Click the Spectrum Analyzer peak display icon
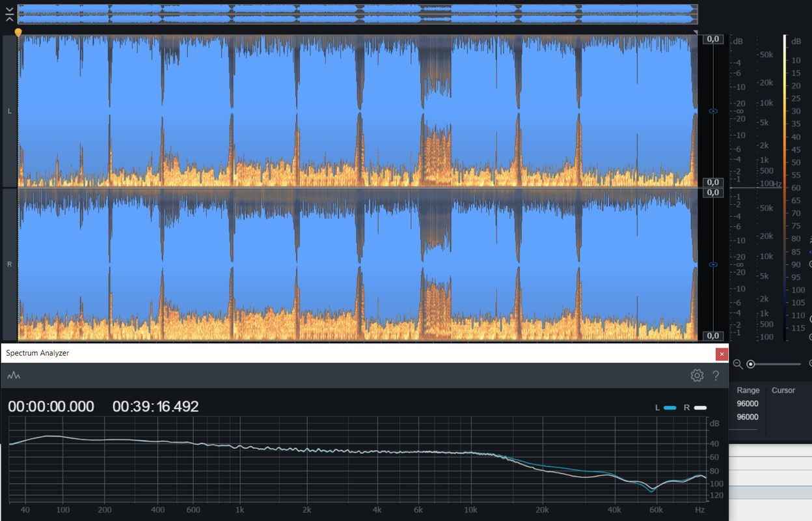812x521 pixels. click(14, 376)
